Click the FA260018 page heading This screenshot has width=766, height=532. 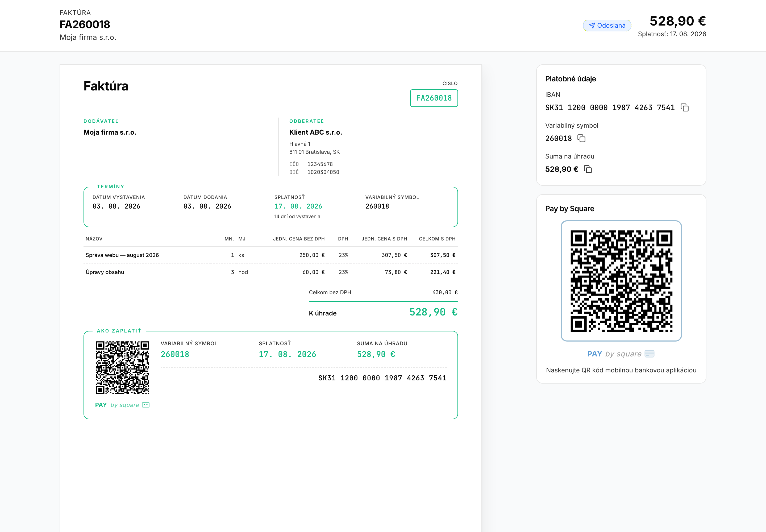85,24
